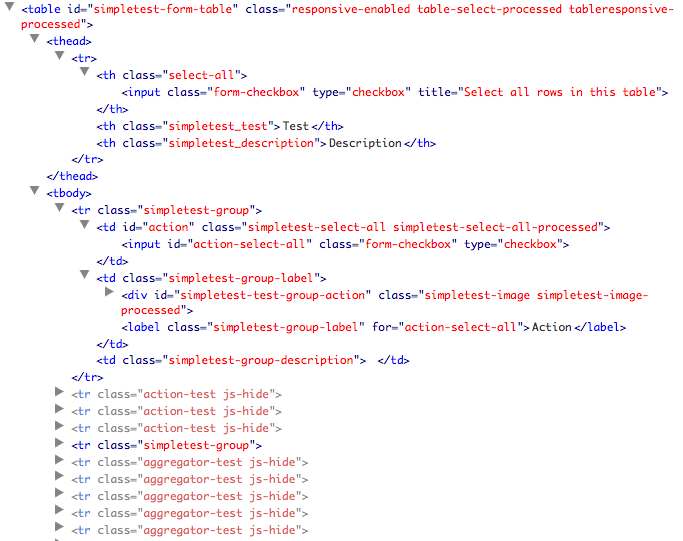Collapse the td simpletest-group-label node
Image resolution: width=683 pixels, height=541 pixels.
[x=85, y=275]
